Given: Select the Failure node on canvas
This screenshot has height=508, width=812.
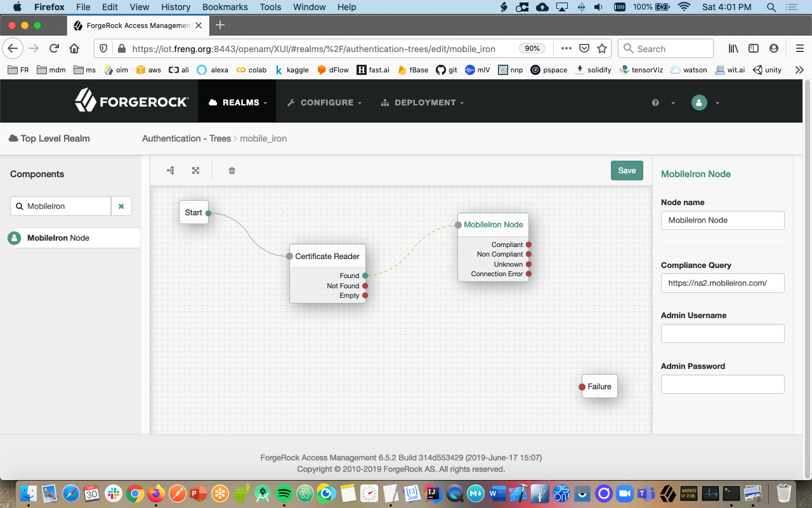Looking at the screenshot, I should (599, 387).
